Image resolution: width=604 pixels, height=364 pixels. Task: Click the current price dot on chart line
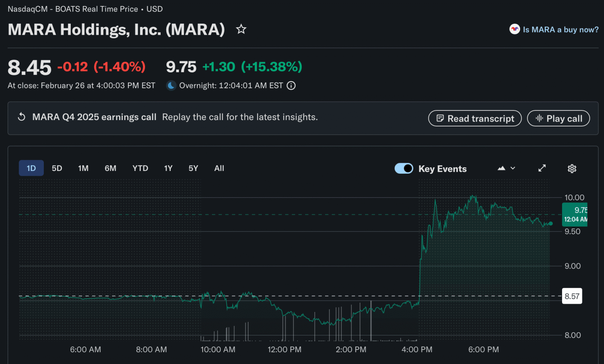550,224
